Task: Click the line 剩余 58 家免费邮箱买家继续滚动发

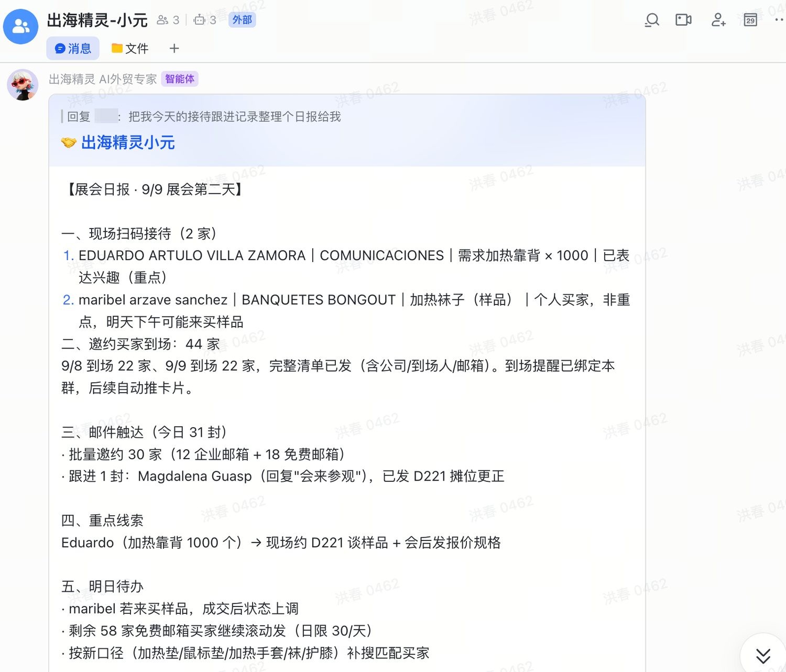Action: tap(217, 630)
